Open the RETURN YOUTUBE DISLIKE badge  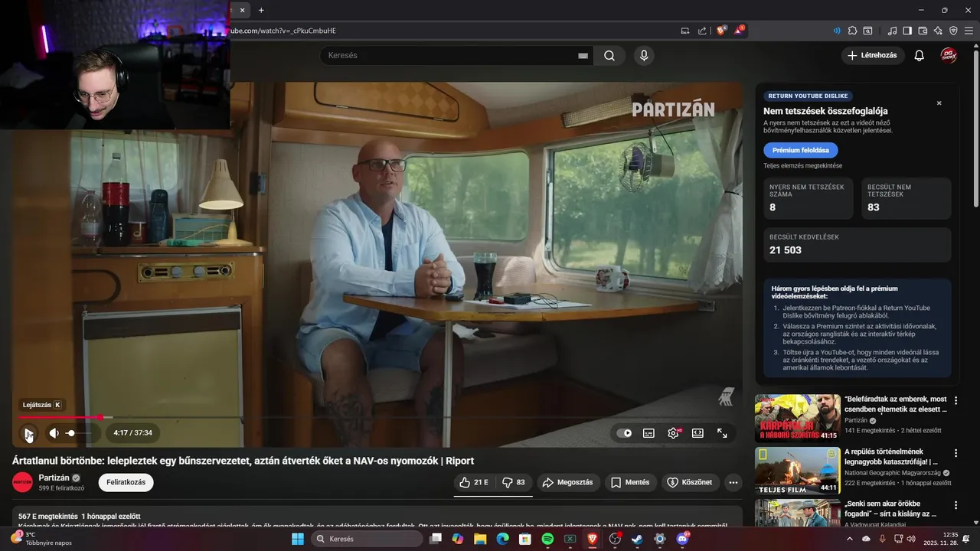[808, 96]
